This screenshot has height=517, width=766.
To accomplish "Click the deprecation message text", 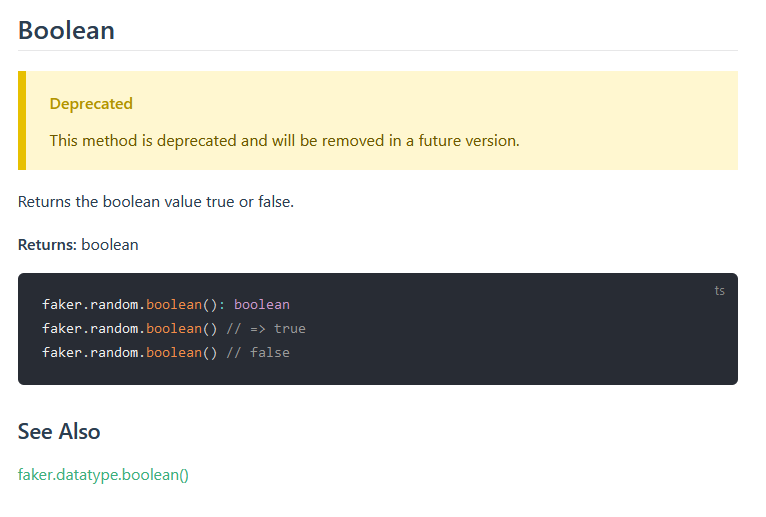I will pyautogui.click(x=284, y=141).
